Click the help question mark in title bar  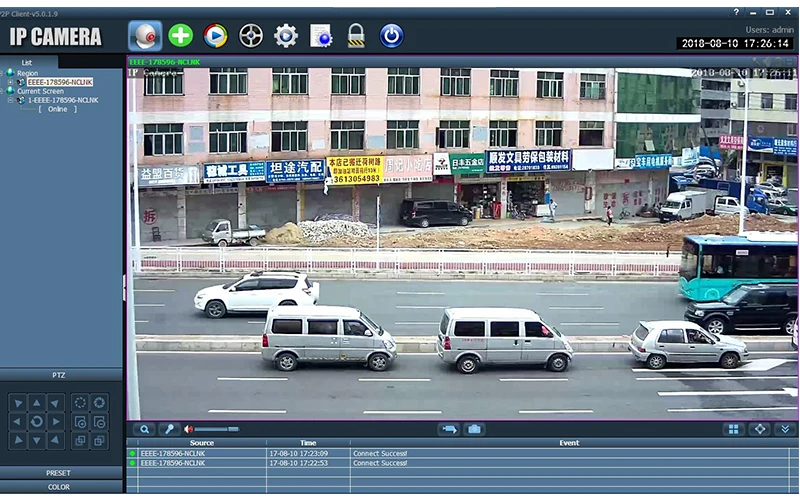pyautogui.click(x=736, y=12)
